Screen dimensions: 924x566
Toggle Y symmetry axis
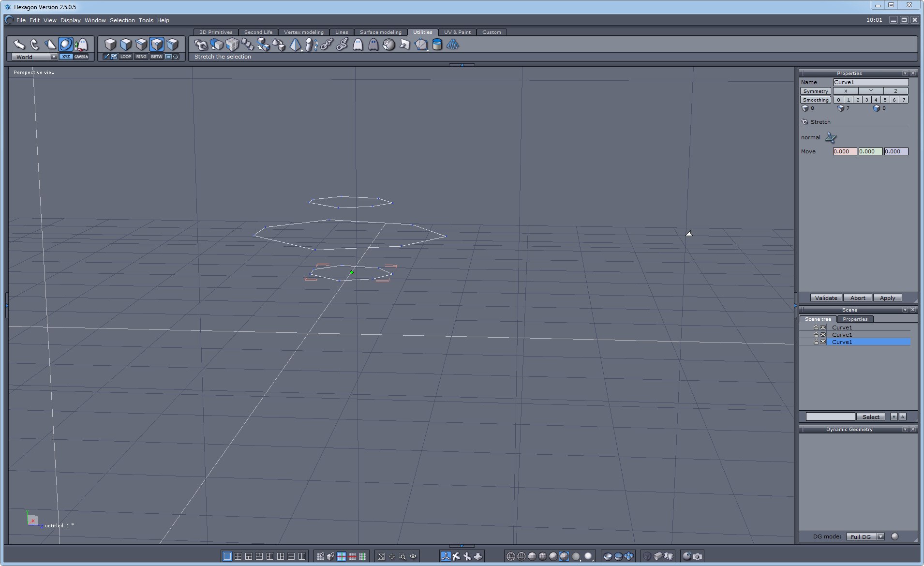[871, 91]
